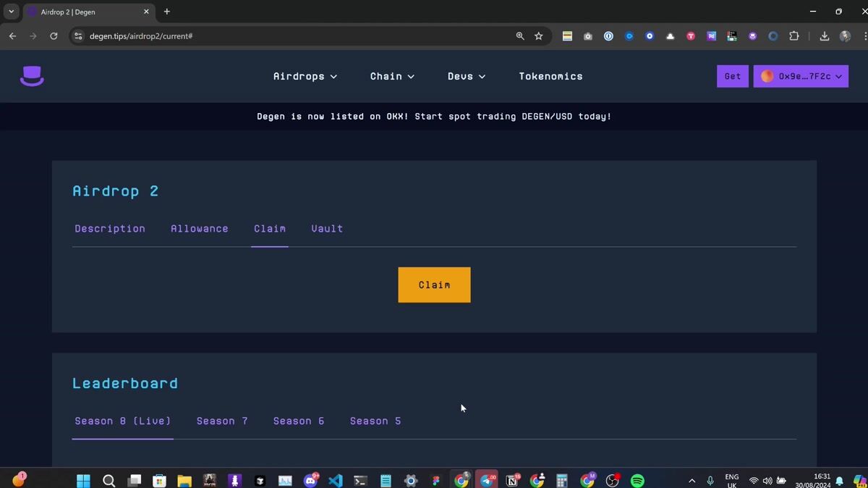Close the Airdrop 2 | Degen tab

coord(146,12)
